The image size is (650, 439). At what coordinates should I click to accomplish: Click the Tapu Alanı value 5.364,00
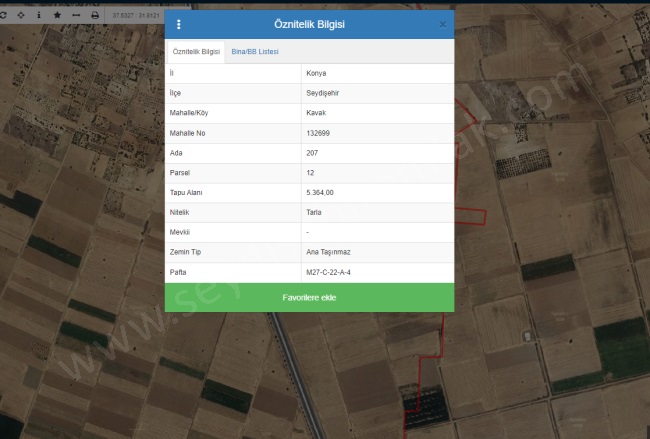click(320, 192)
